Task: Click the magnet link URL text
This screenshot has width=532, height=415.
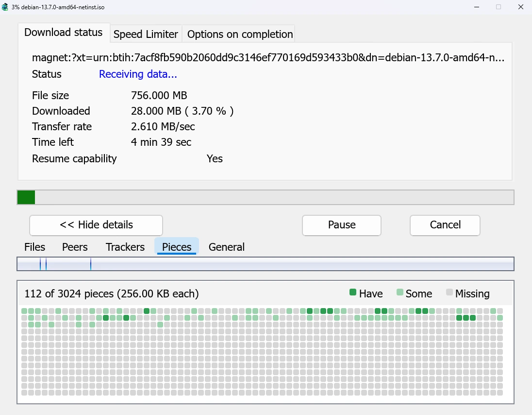Action: click(x=268, y=58)
